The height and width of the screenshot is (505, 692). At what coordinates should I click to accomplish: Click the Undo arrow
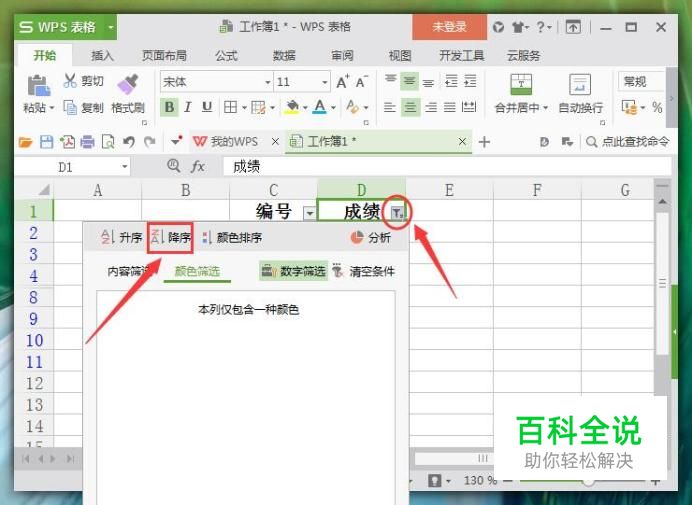click(x=129, y=142)
